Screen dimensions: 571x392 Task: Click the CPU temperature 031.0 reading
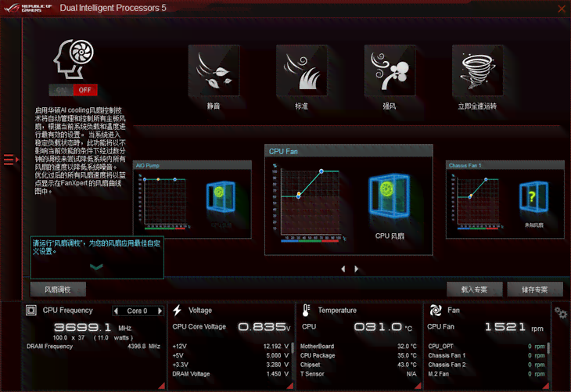point(383,327)
